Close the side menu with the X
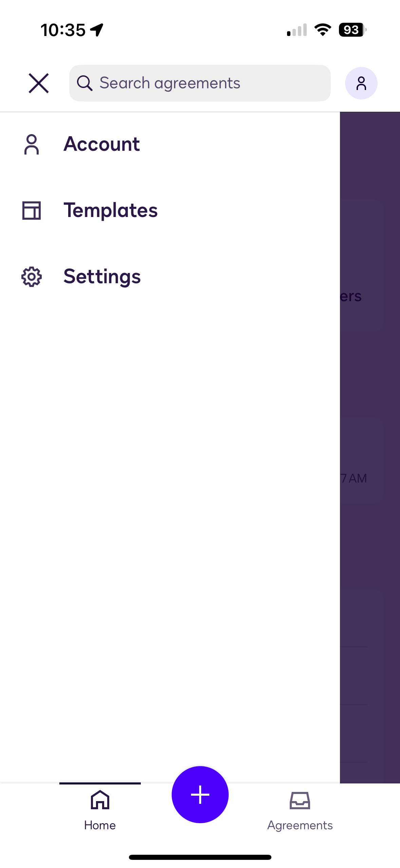400x868 pixels. (x=39, y=83)
